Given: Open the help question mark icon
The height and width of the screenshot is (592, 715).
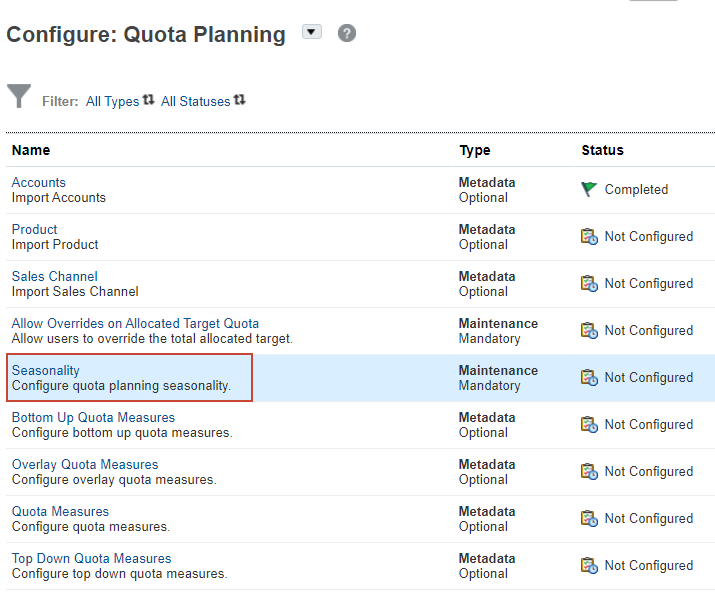Looking at the screenshot, I should [x=347, y=33].
